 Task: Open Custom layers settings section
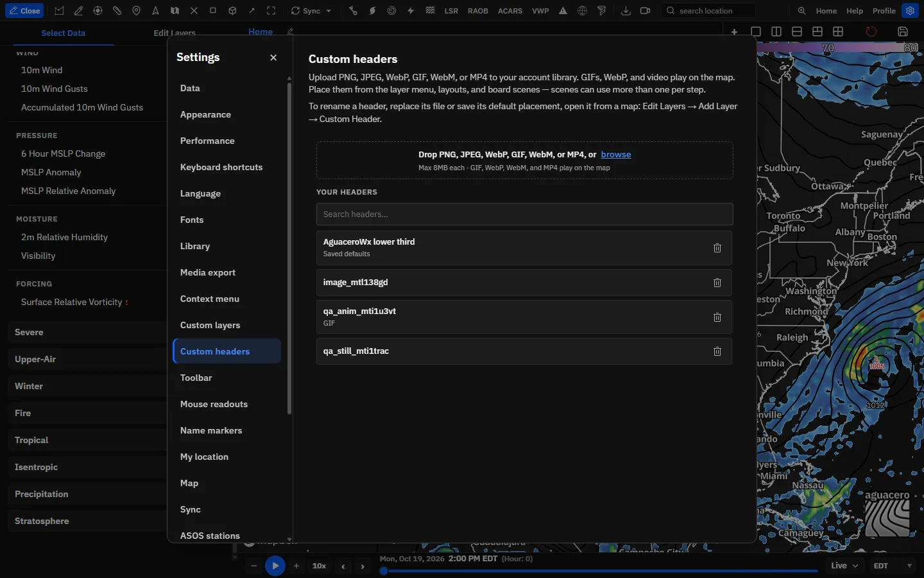227,325
